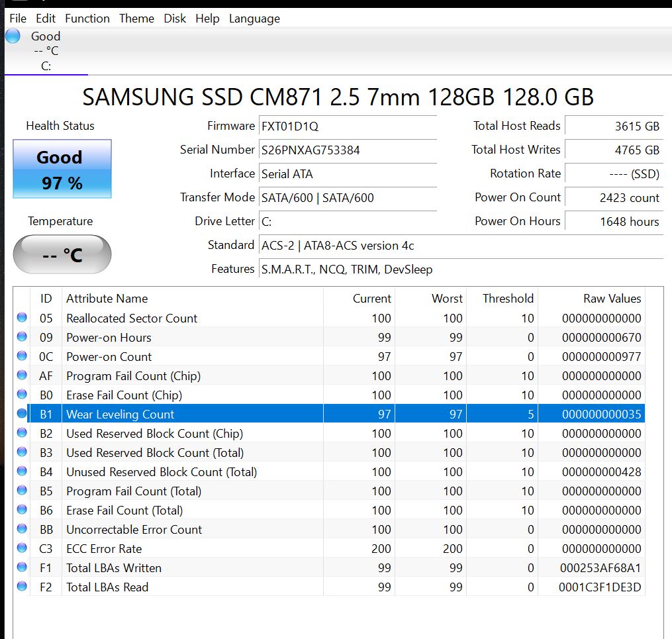Open the Function menu
Viewport: 672px width, 639px height.
click(x=87, y=19)
